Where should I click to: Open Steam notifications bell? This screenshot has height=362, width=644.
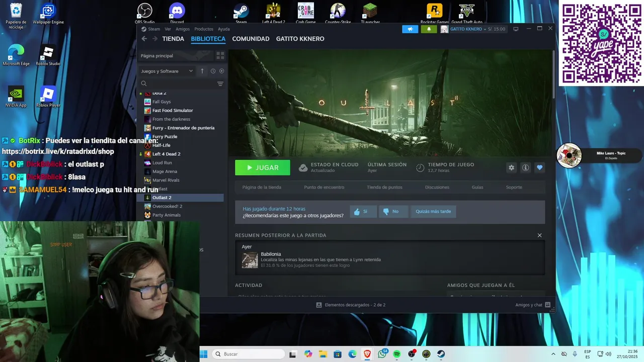click(x=429, y=29)
